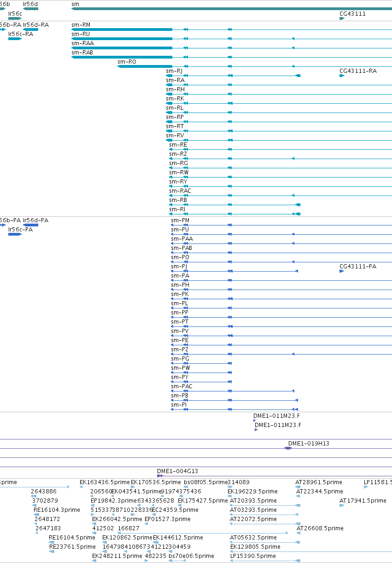Select transcript sm-RAB

click(82, 52)
